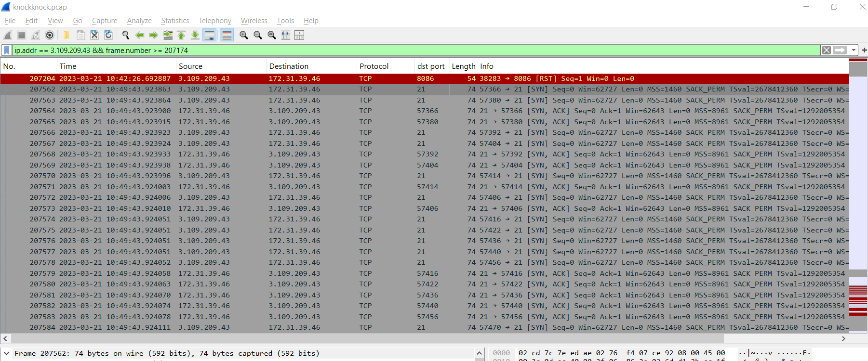868x361 pixels.
Task: Reload the capture file
Action: (108, 35)
